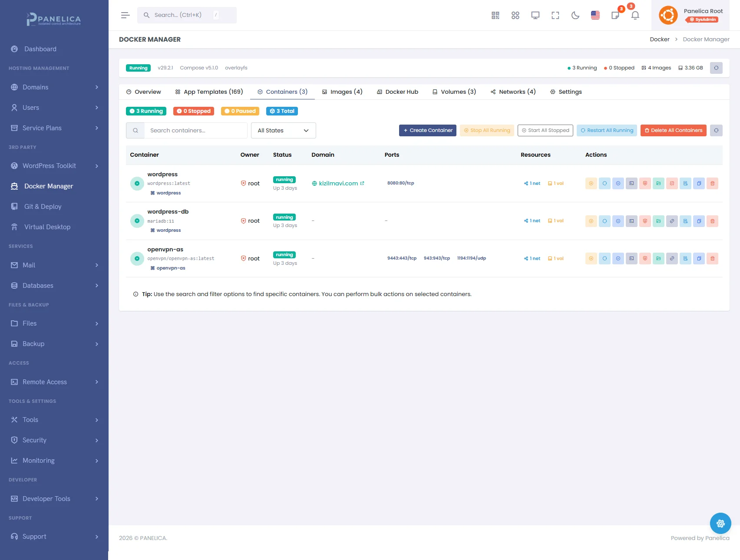Open the kizilmavi.com domain link
Viewport: 740px width, 560px height.
[338, 183]
